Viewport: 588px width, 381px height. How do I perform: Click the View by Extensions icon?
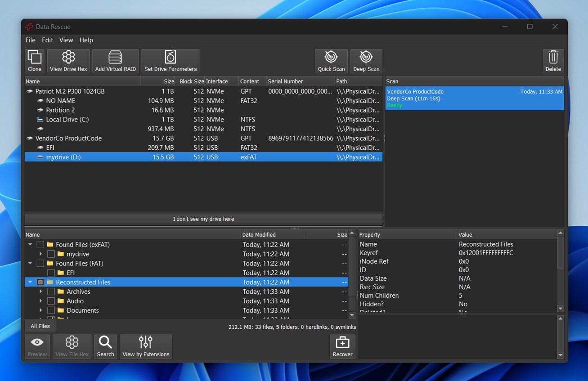click(x=146, y=346)
